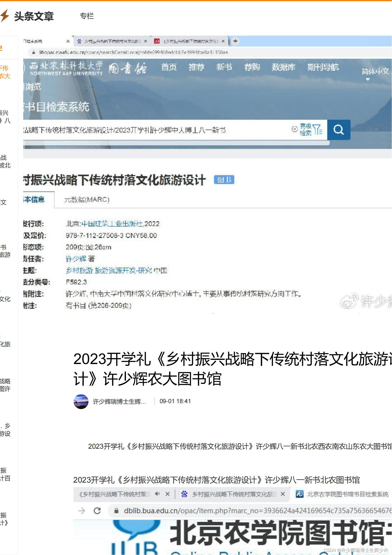Viewport: 392px width, 555px height.
Task: Close the muted tab in BUA browser screenshot
Action: pyautogui.click(x=167, y=494)
